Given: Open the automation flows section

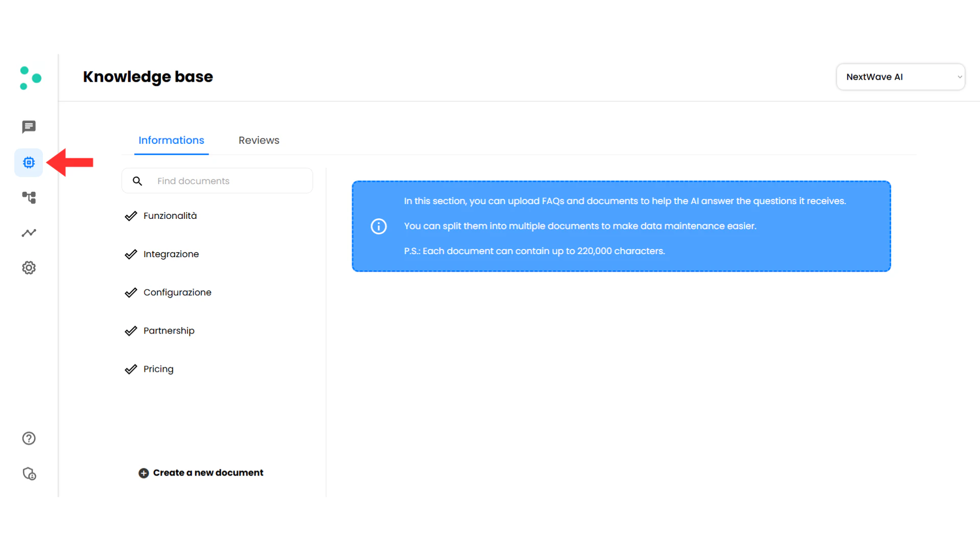Looking at the screenshot, I should click(x=29, y=197).
